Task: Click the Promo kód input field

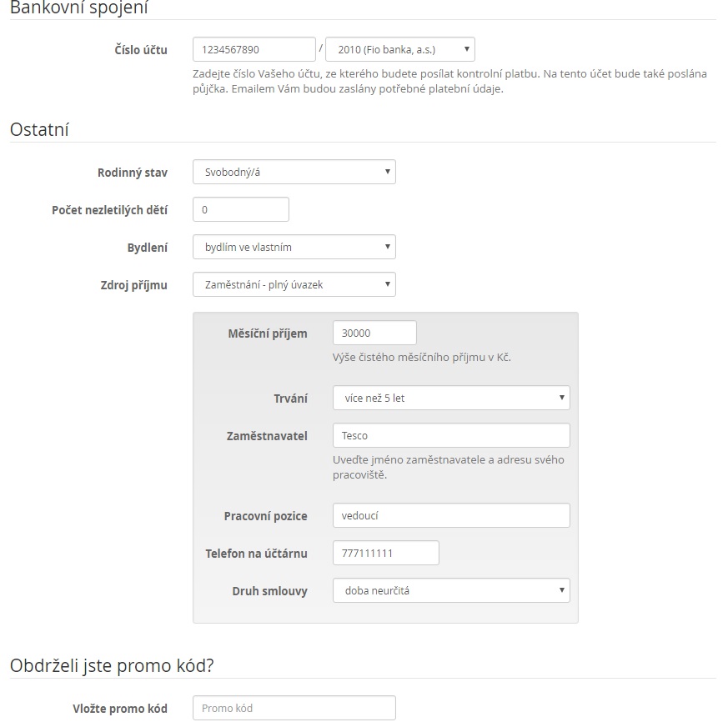Action: [x=294, y=708]
